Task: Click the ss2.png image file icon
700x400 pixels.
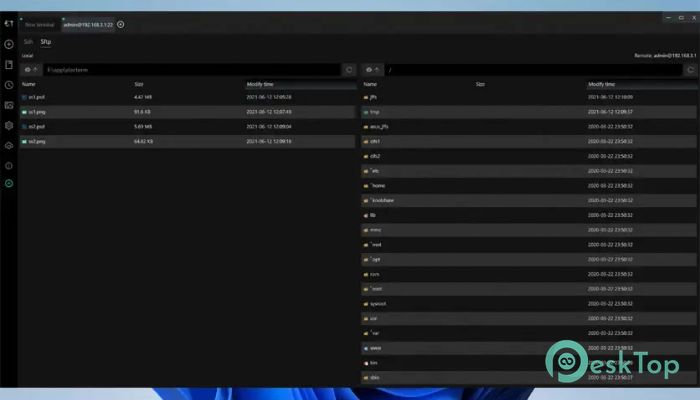Action: (x=24, y=141)
